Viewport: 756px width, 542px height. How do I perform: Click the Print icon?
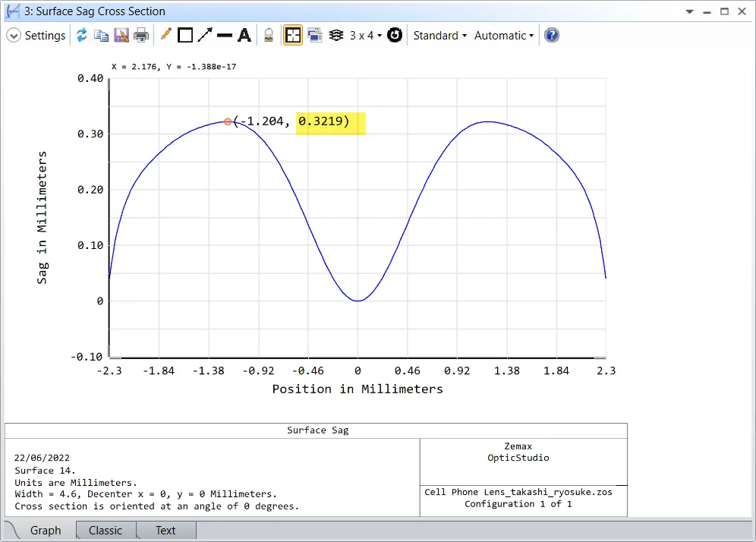[141, 36]
